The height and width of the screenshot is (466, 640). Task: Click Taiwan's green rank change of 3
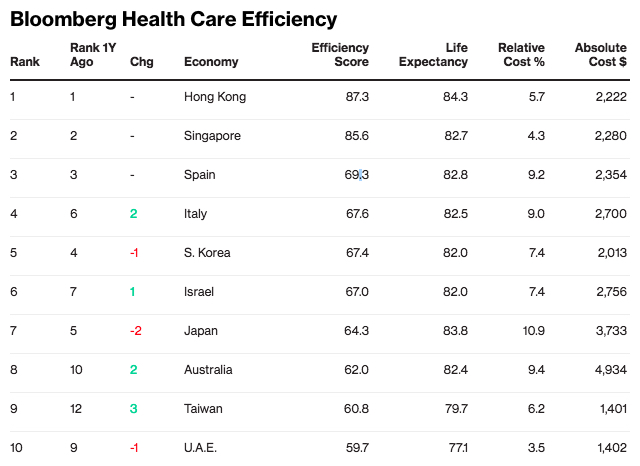tap(134, 409)
